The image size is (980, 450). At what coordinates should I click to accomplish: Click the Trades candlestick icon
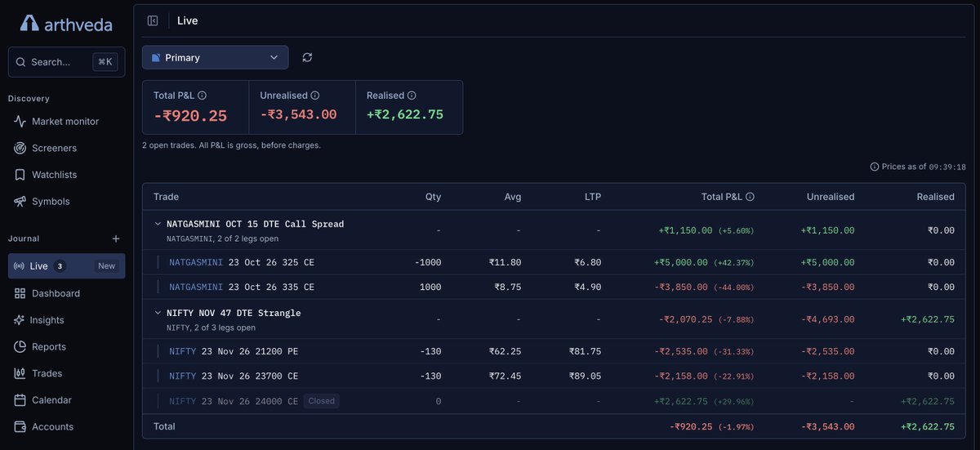(x=20, y=373)
